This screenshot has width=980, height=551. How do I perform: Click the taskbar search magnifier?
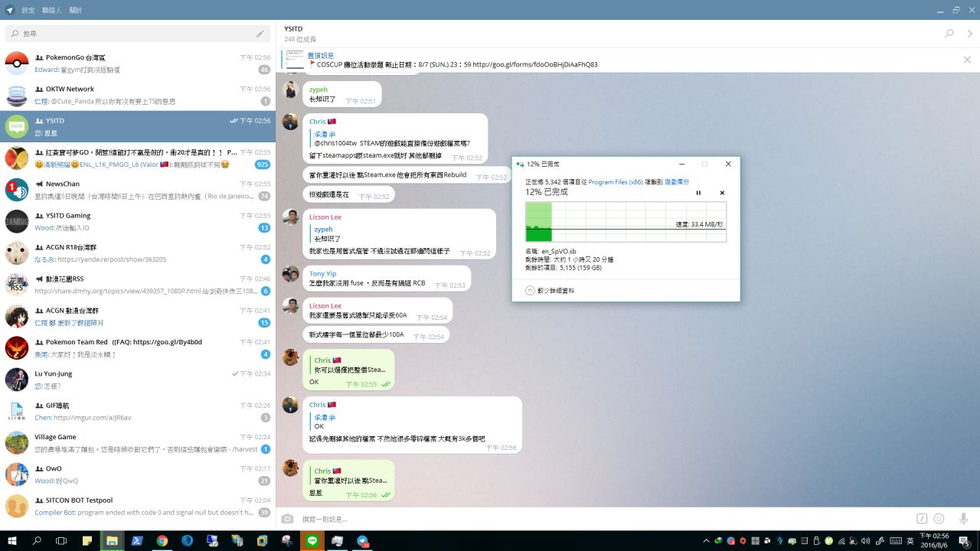(37, 540)
